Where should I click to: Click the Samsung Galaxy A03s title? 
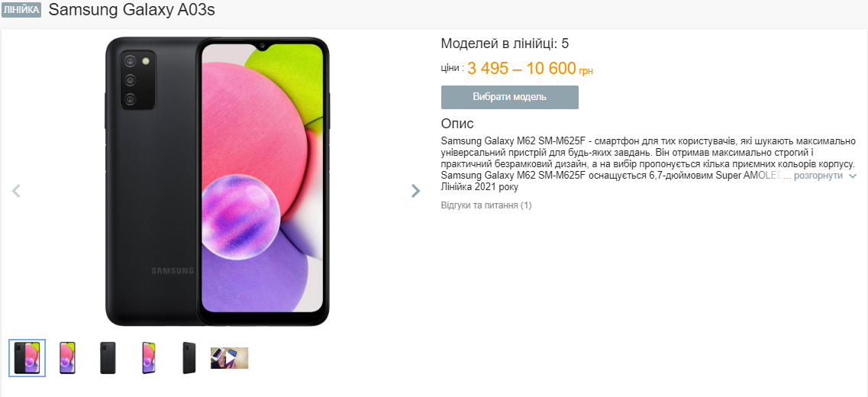[132, 11]
